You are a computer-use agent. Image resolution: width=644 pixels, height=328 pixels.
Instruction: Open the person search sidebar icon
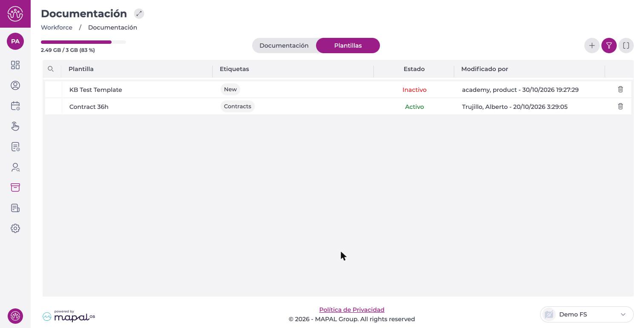point(15,167)
